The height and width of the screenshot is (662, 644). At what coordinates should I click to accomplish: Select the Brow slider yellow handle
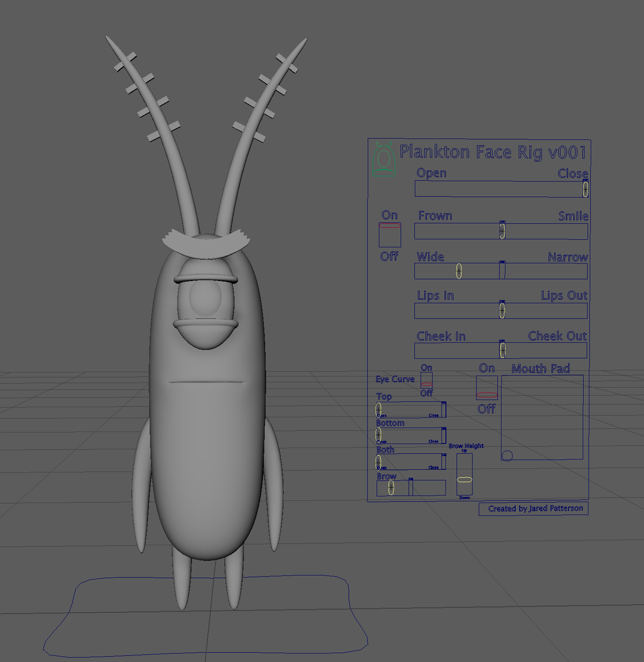pos(391,487)
